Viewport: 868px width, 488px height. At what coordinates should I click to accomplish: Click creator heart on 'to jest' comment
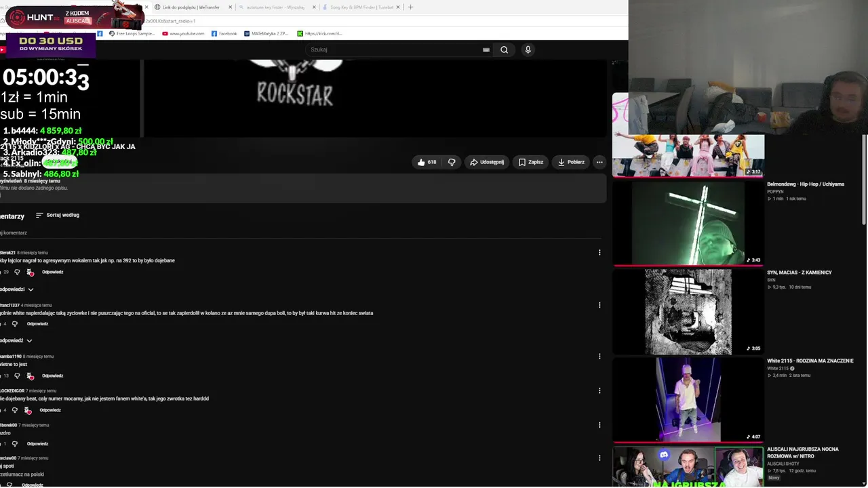[30, 376]
